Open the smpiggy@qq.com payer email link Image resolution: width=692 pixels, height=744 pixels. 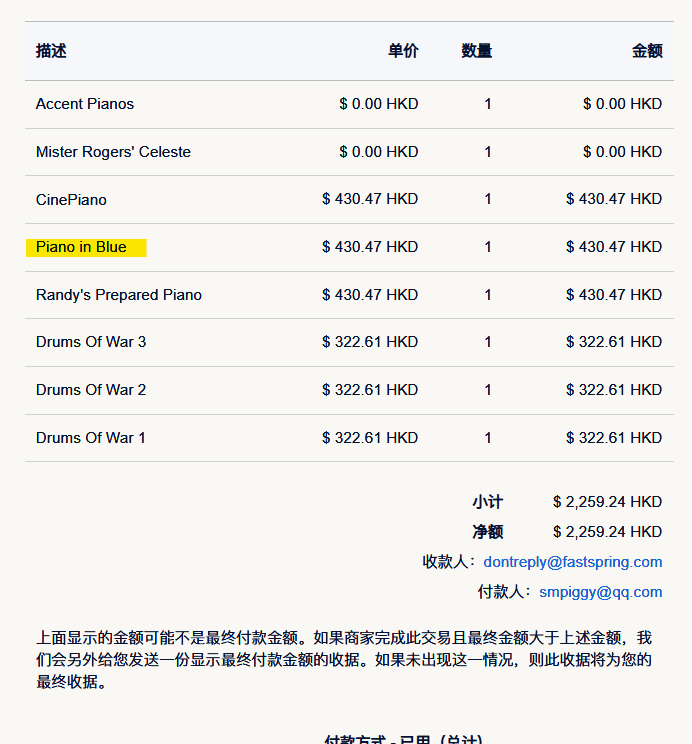point(600,592)
